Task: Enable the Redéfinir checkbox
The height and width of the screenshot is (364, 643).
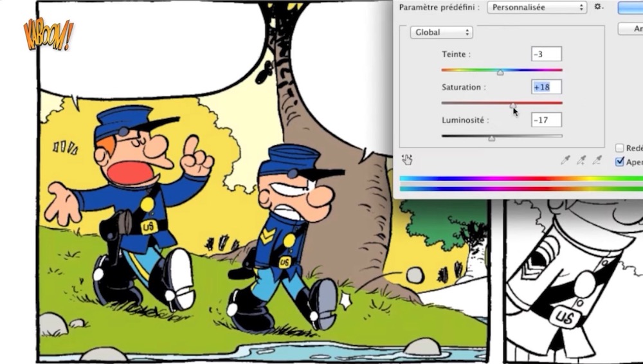Action: pyautogui.click(x=619, y=149)
